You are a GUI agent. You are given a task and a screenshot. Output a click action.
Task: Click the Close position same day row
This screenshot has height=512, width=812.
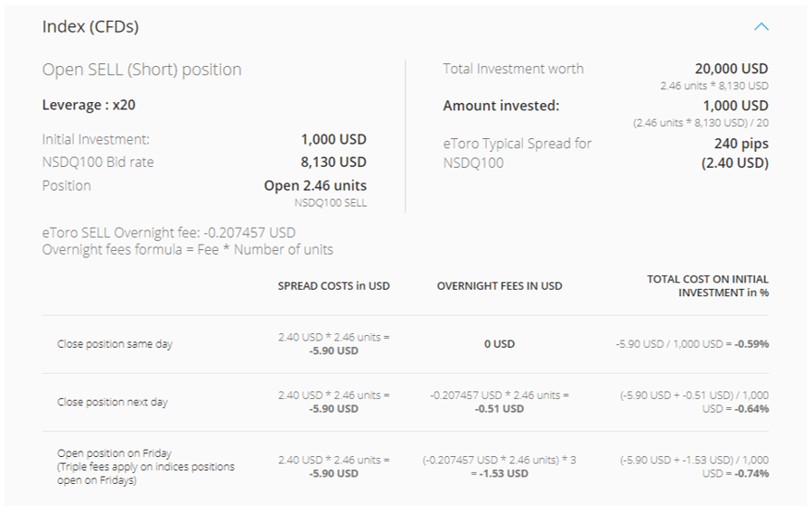point(406,344)
